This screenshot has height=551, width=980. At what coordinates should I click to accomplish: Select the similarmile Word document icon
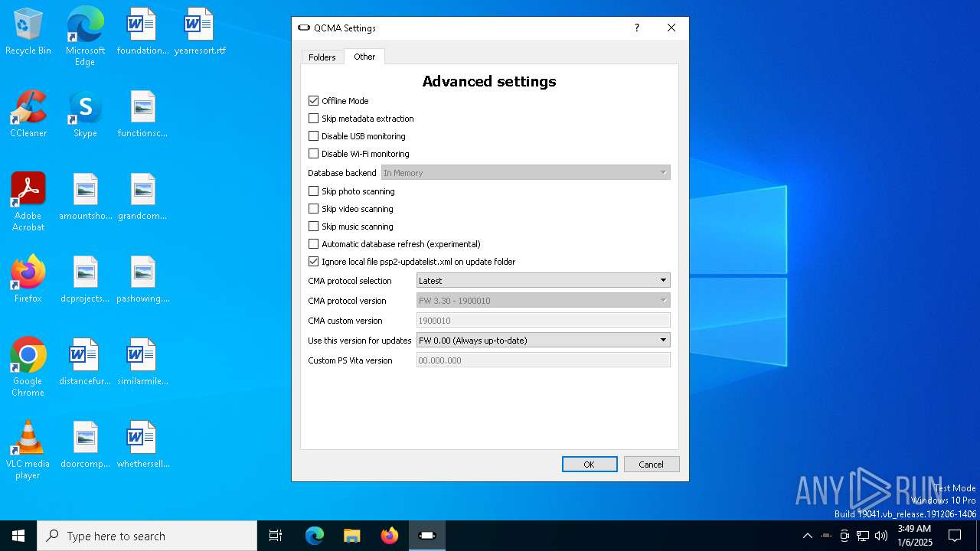[x=142, y=362]
